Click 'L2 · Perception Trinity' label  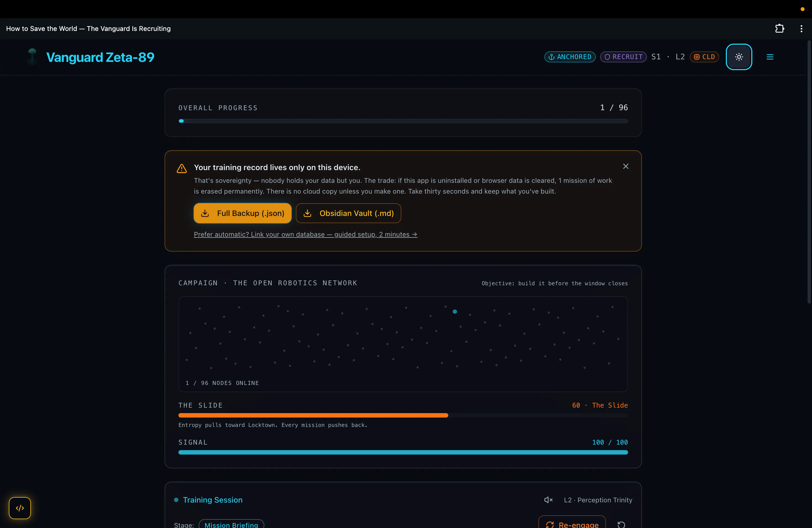pos(598,500)
